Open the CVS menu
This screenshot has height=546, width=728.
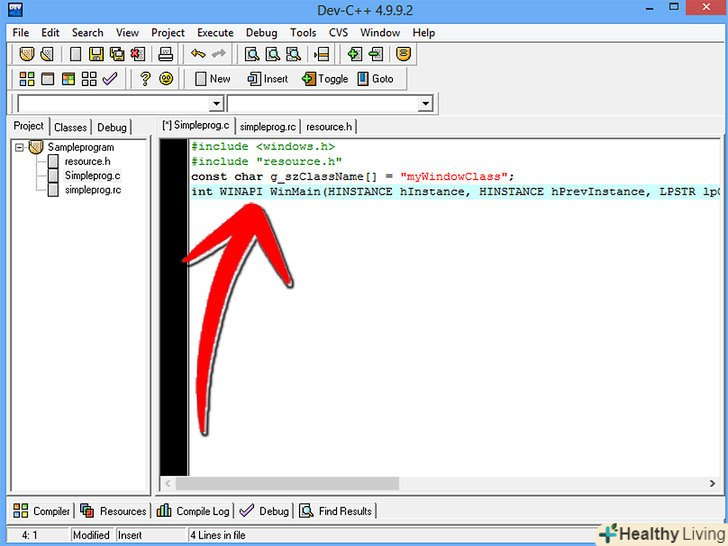(x=338, y=32)
